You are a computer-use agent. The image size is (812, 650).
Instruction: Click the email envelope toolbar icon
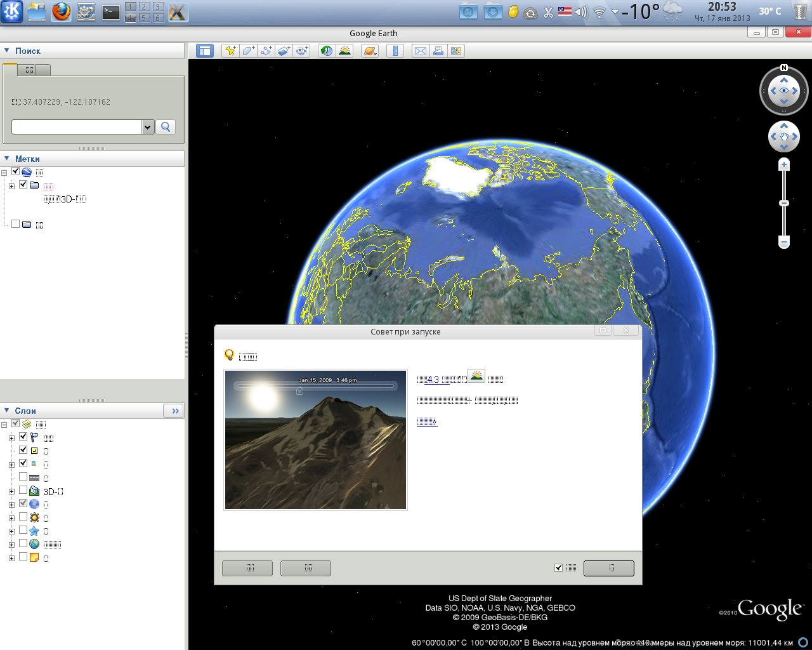pos(420,51)
